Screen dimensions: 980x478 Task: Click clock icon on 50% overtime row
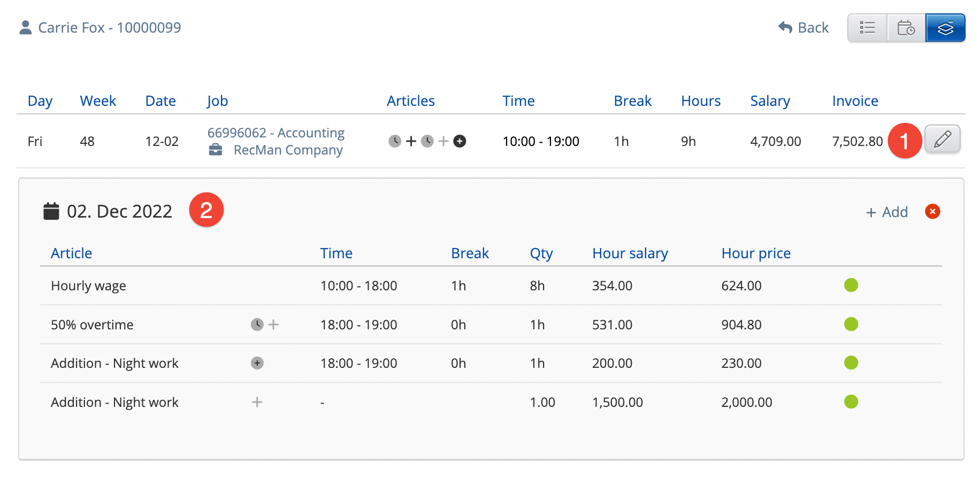tap(257, 325)
